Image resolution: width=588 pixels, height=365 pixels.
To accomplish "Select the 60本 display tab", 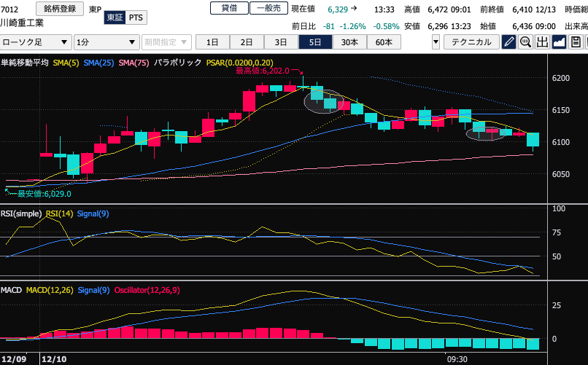I will 383,42.
